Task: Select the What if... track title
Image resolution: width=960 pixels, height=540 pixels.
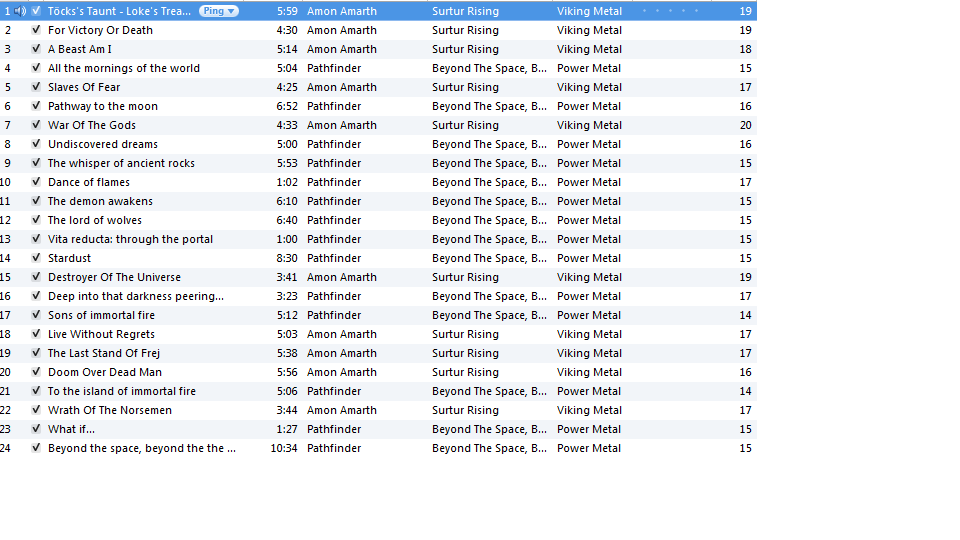Action: [x=71, y=429]
